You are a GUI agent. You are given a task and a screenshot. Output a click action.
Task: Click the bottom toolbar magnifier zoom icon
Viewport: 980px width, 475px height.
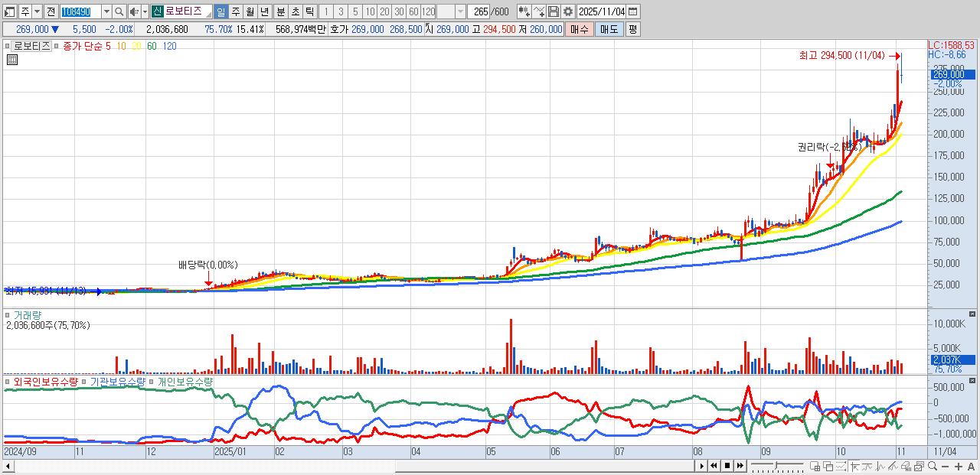coord(933,466)
